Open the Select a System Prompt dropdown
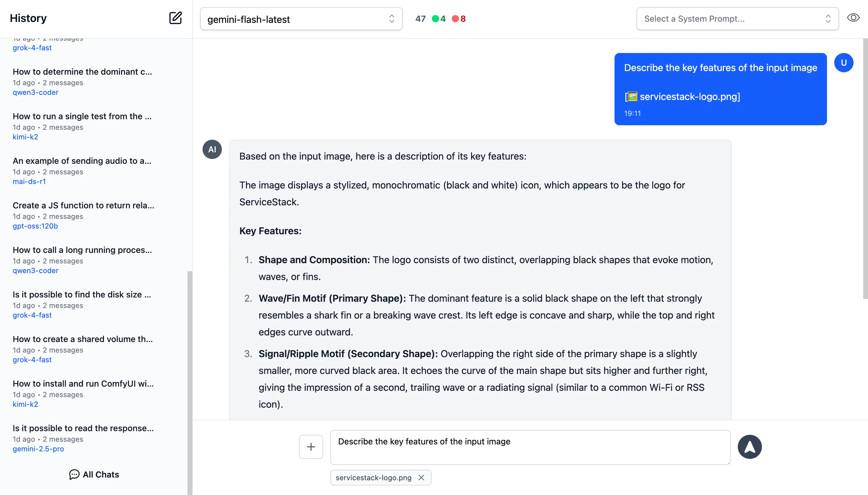The height and width of the screenshot is (495, 868). point(737,19)
